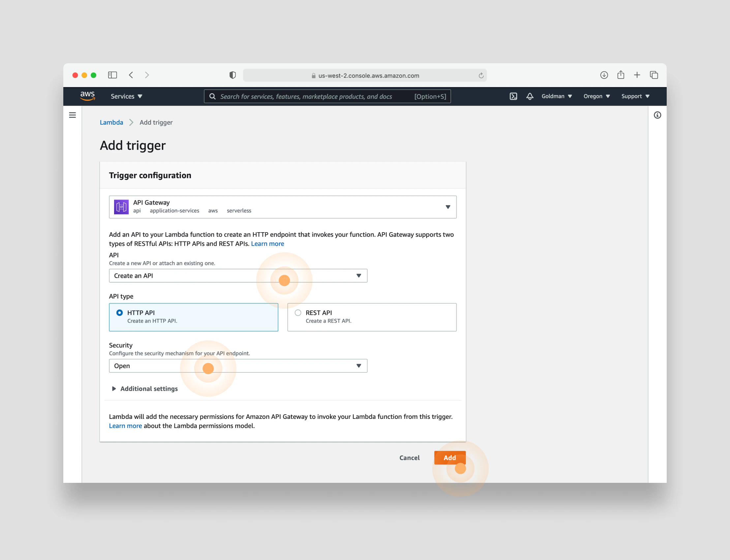Image resolution: width=730 pixels, height=560 pixels.
Task: Click the API Gateway service icon
Action: 121,207
